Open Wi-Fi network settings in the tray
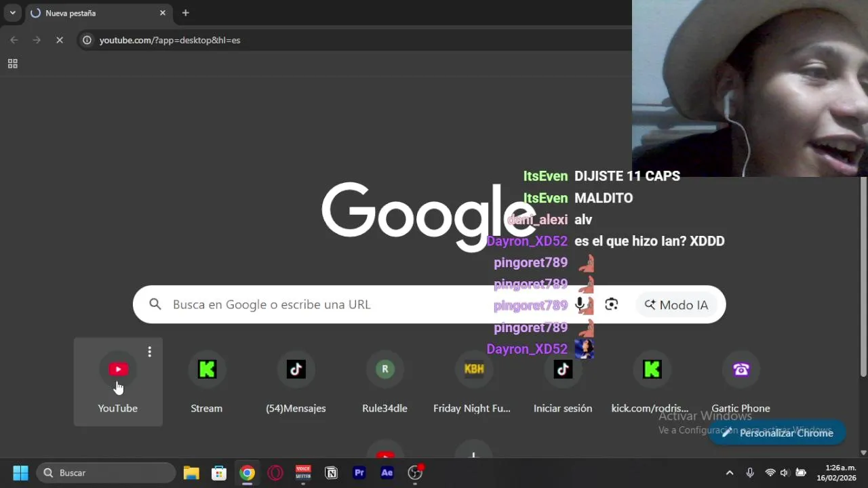 (x=770, y=472)
